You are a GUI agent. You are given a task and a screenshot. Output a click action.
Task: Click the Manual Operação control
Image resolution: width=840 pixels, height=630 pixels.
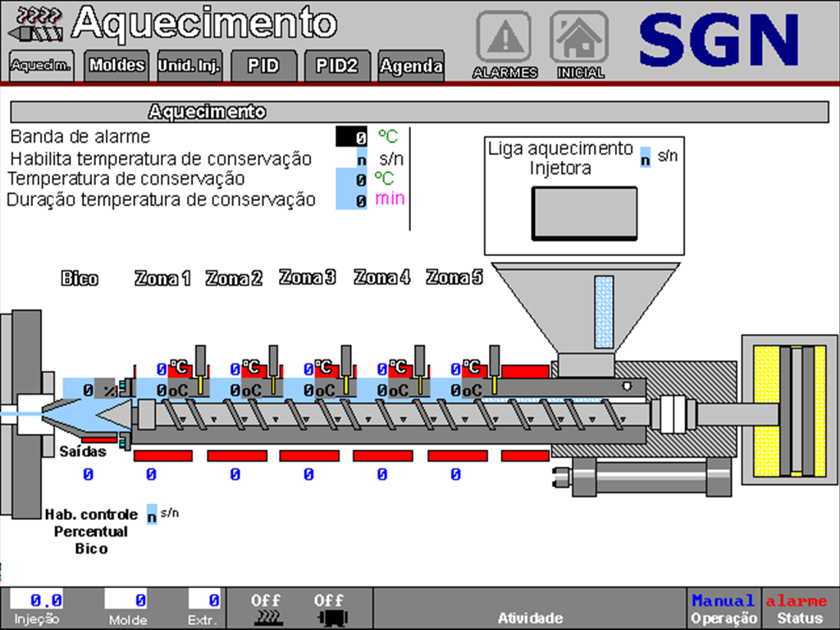pos(724,607)
